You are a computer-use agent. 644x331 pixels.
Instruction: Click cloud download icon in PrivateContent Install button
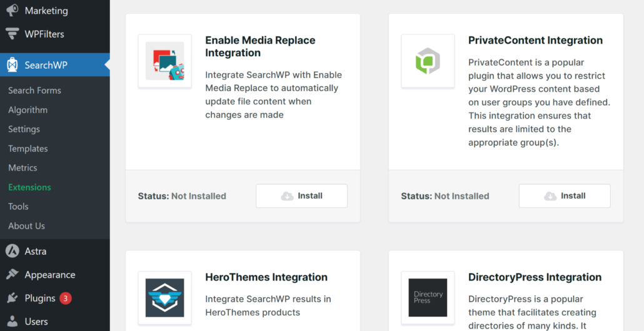point(550,196)
